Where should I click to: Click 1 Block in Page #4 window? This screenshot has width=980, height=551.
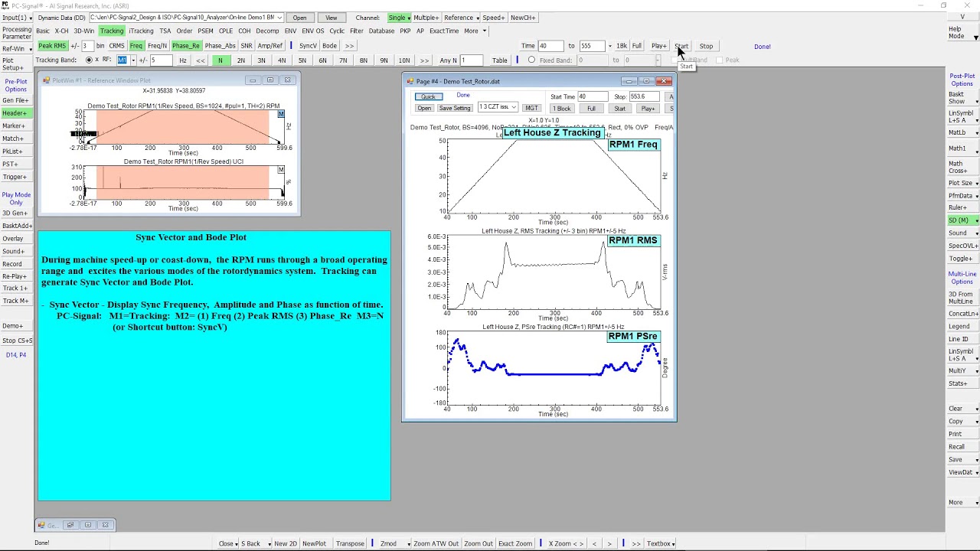[x=561, y=109]
